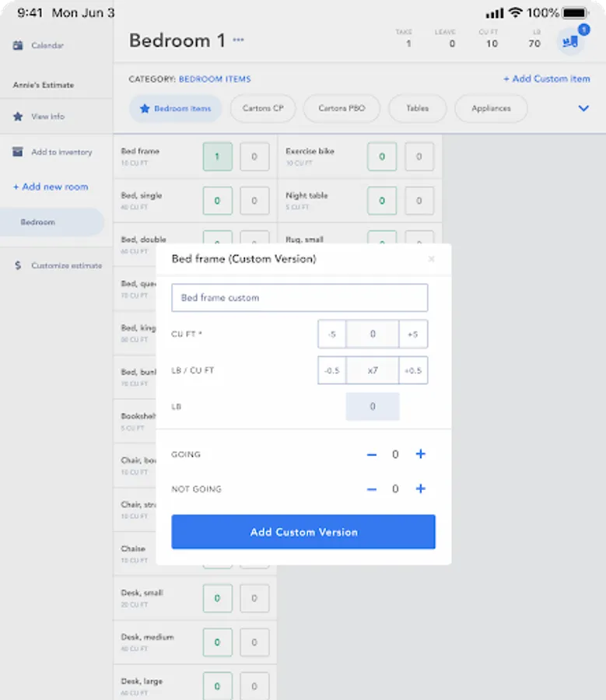Select the Chaise item row label
This screenshot has height=700, width=606.
point(133,548)
